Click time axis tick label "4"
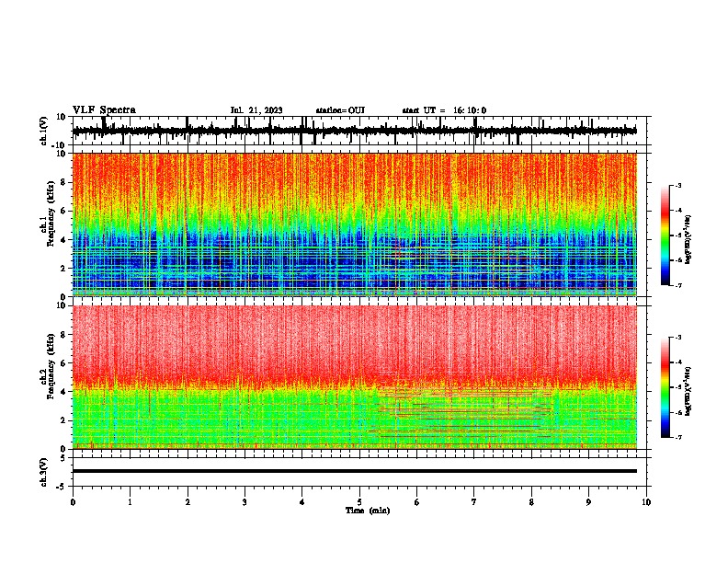The width and height of the screenshot is (728, 563). click(302, 502)
